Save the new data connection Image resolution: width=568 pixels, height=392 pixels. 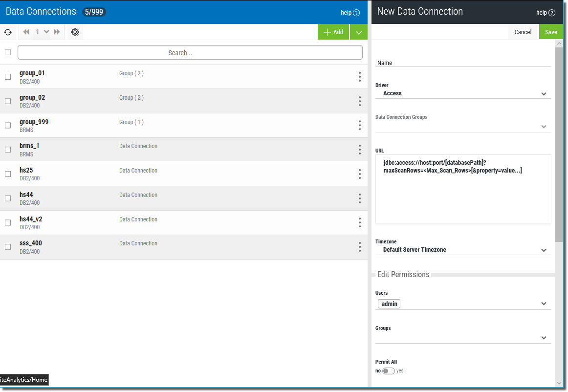click(x=551, y=32)
